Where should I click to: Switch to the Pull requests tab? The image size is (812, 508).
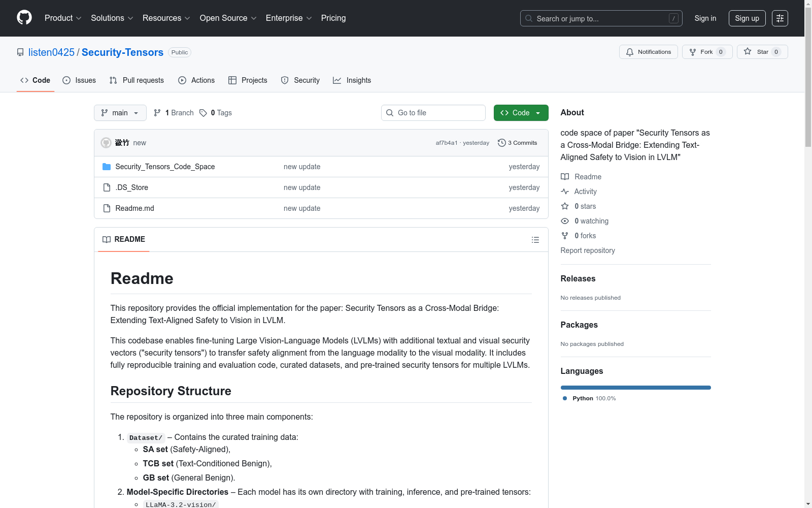pyautogui.click(x=137, y=80)
